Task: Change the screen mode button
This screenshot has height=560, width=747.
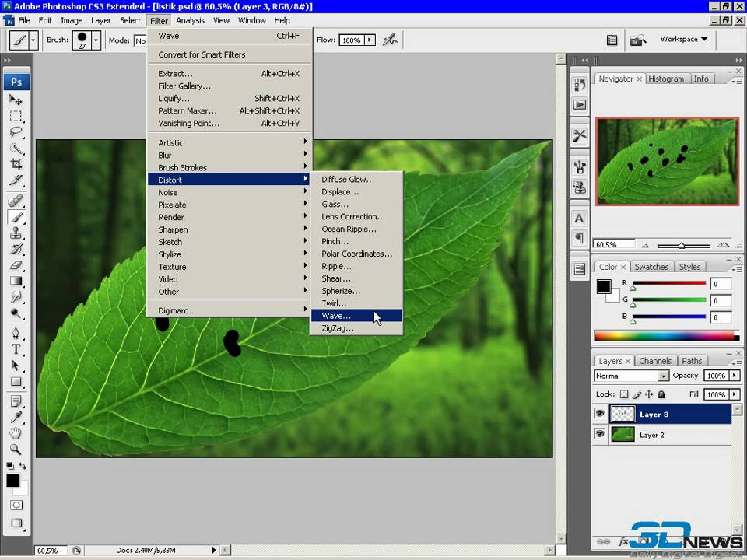Action: pyautogui.click(x=16, y=523)
